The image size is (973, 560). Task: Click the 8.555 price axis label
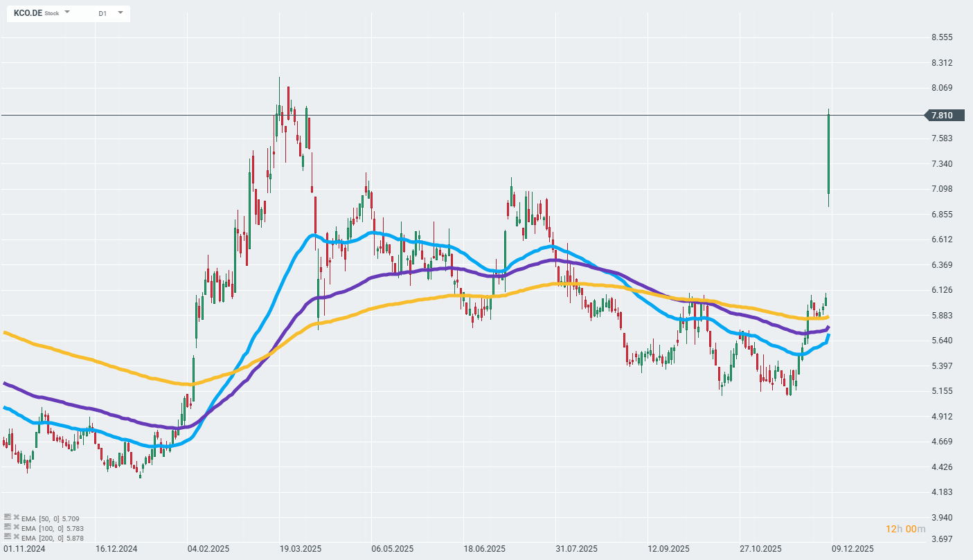[943, 37]
